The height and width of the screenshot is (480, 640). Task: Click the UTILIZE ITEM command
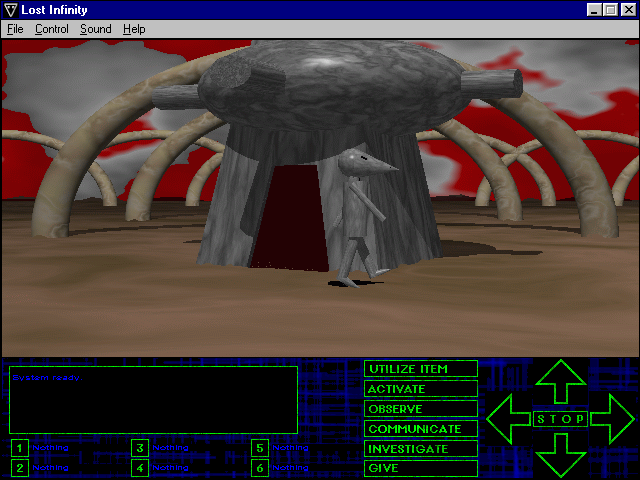[x=421, y=369]
